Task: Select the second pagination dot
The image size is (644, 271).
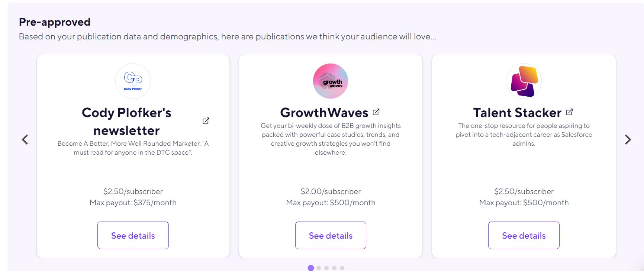Action: 319,268
